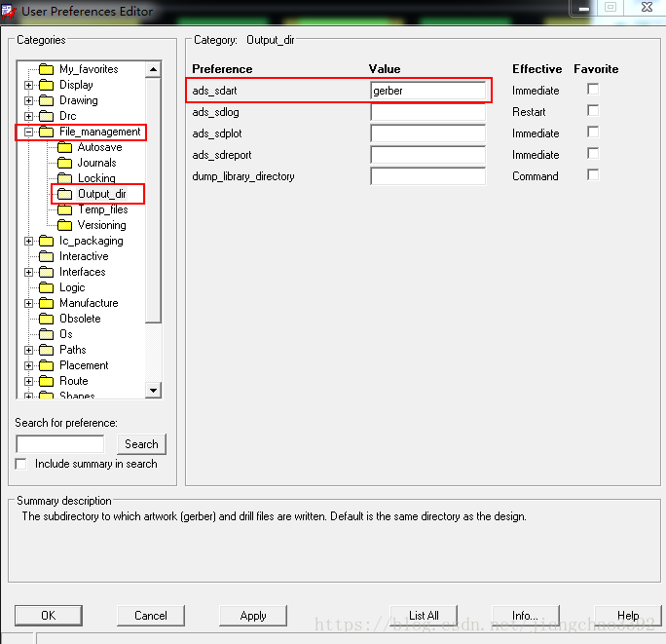666x644 pixels.
Task: Click the User Preferences Editor title icon
Action: pyautogui.click(x=9, y=11)
